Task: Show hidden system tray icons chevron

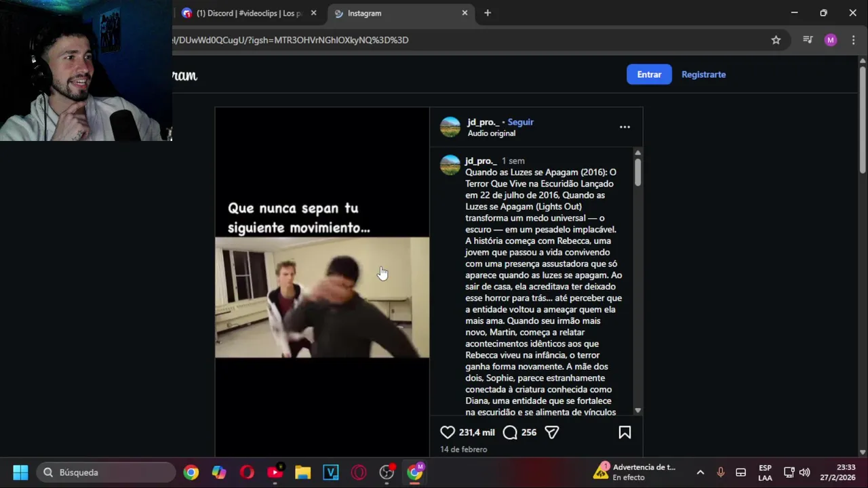Action: 701,472
